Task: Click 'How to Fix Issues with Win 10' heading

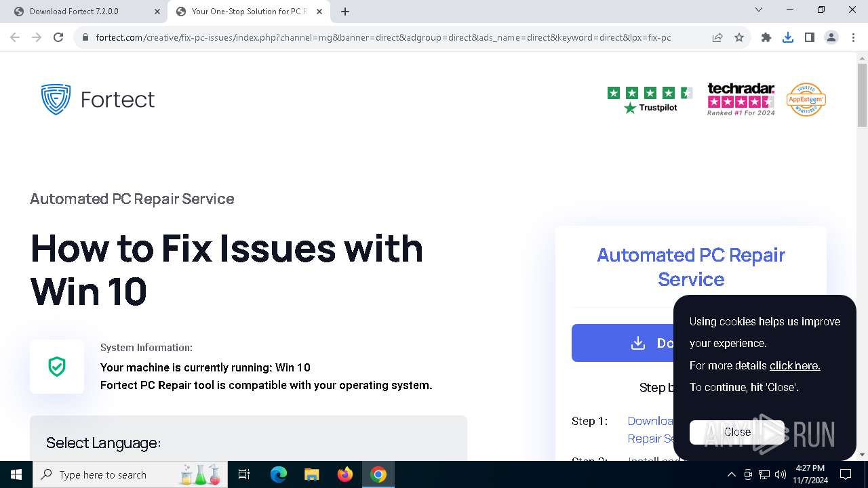Action: [226, 270]
